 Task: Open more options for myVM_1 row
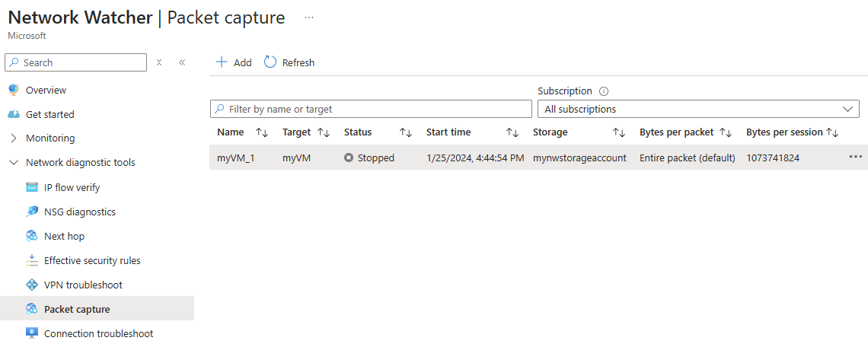[x=855, y=158]
